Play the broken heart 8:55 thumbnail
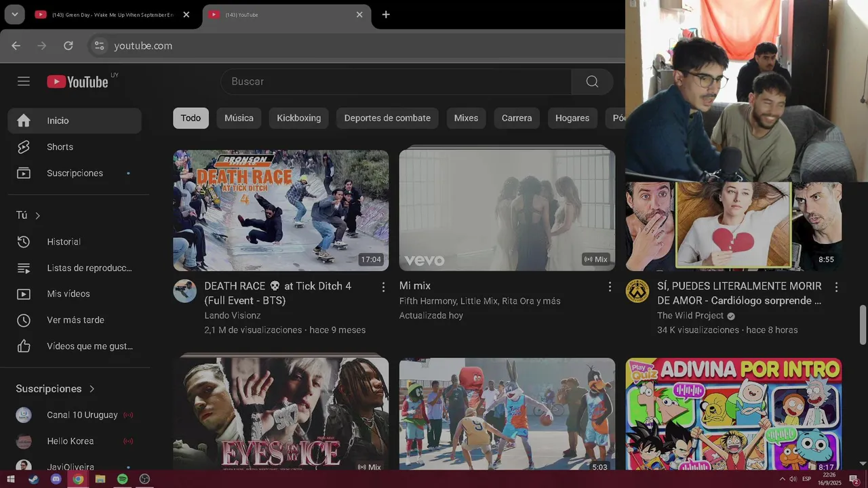Viewport: 868px width, 488px height. point(734,226)
